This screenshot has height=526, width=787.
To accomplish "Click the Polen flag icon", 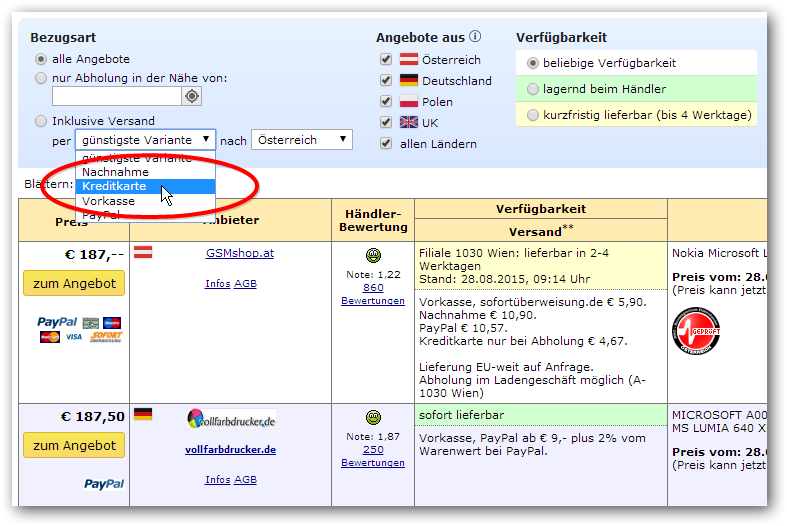I will click(409, 101).
